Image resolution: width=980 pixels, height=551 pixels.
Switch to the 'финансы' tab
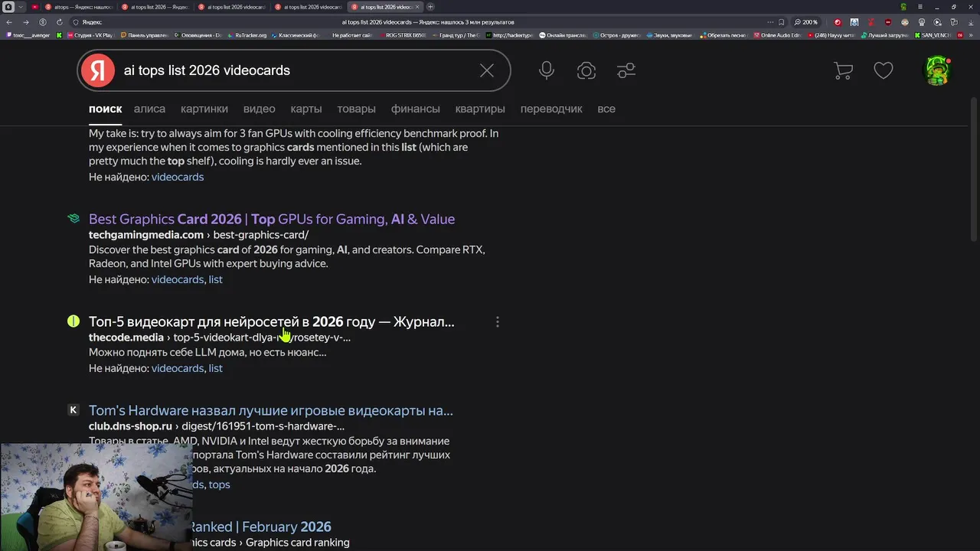pyautogui.click(x=416, y=109)
